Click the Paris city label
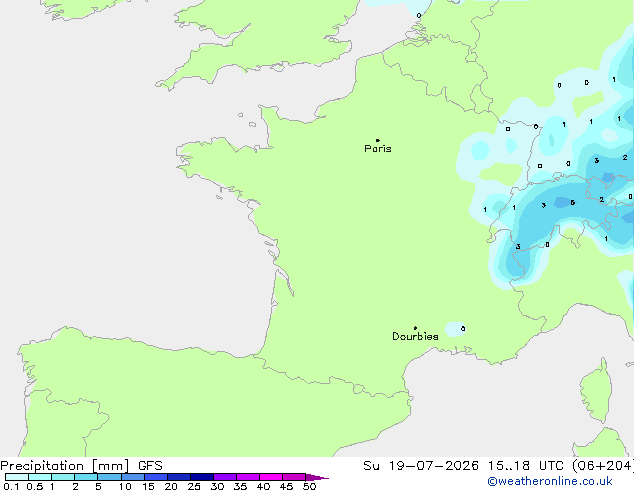The width and height of the screenshot is (634, 490). pos(378,149)
